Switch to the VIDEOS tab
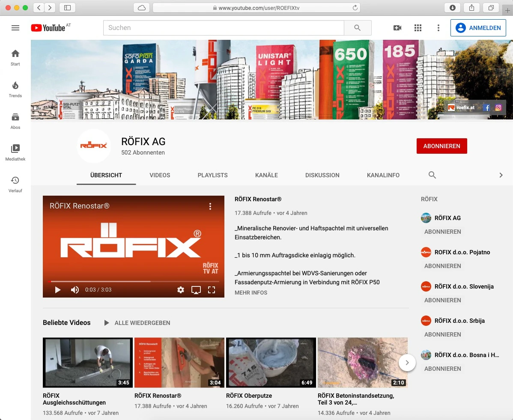513x420 pixels. [x=160, y=175]
